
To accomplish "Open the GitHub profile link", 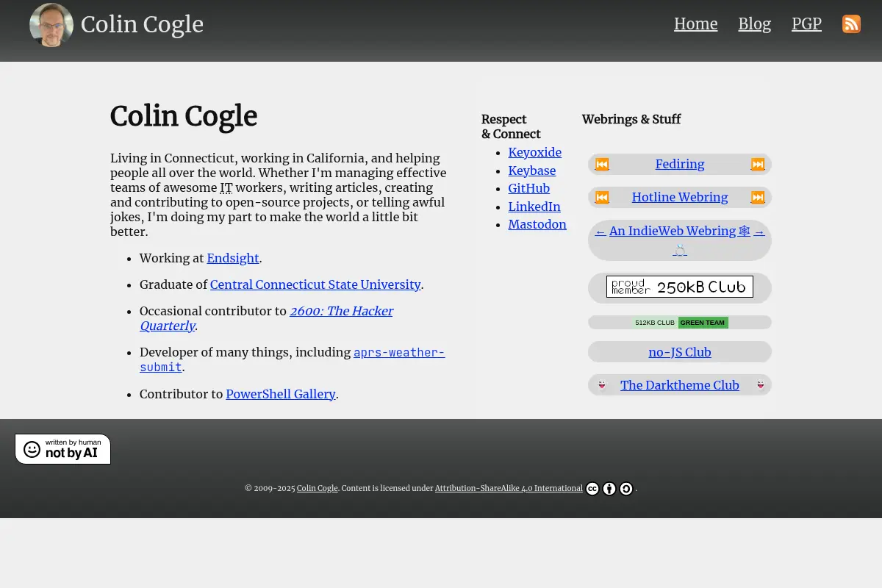I will point(529,188).
